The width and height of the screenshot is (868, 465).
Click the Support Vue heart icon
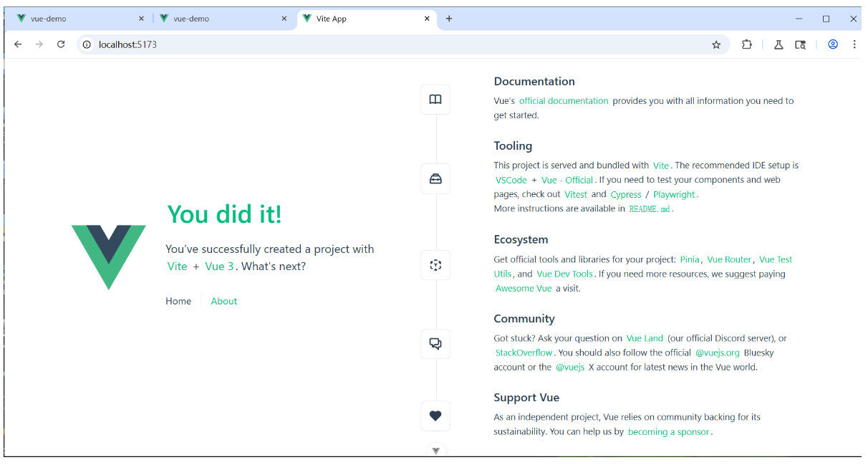435,416
